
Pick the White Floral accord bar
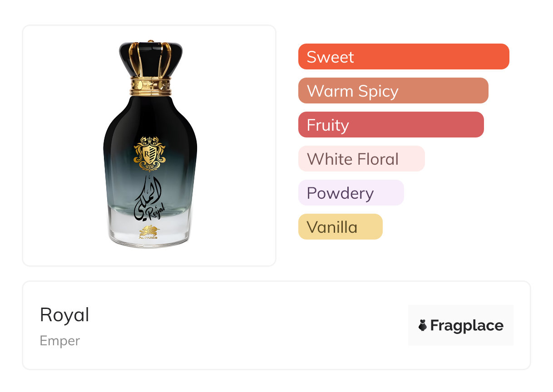pos(361,159)
